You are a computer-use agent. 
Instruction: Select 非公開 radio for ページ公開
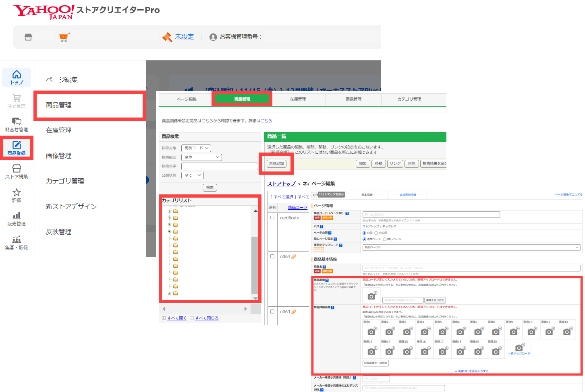coord(376,233)
